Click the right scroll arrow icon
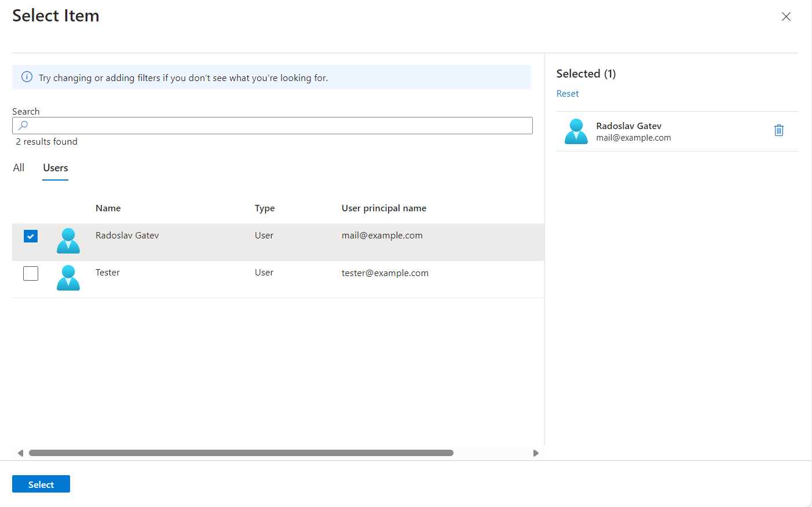812x507 pixels. (536, 453)
